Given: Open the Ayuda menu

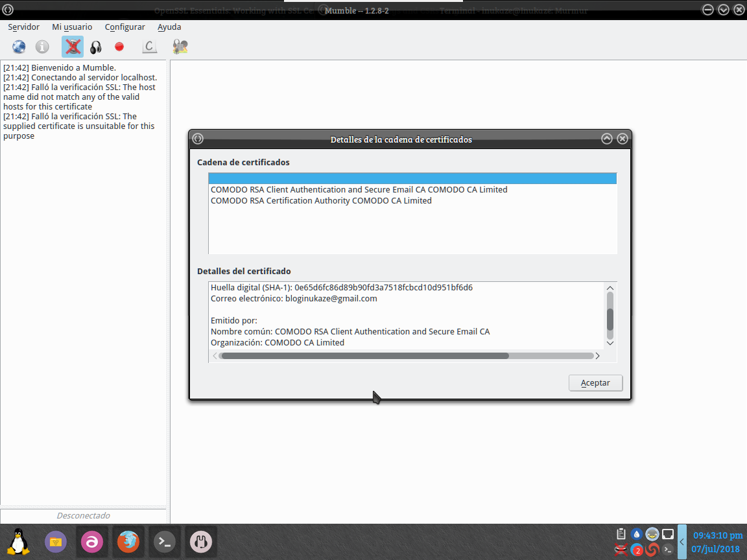Looking at the screenshot, I should pyautogui.click(x=169, y=27).
